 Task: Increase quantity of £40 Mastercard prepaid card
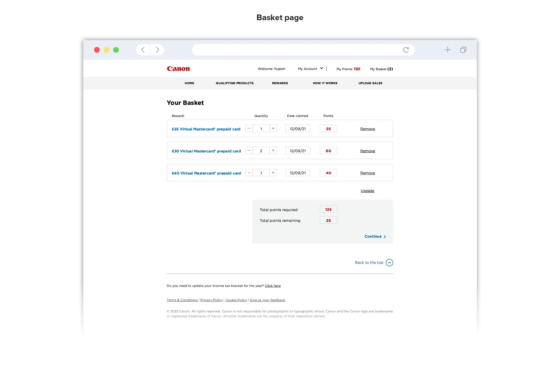(273, 173)
